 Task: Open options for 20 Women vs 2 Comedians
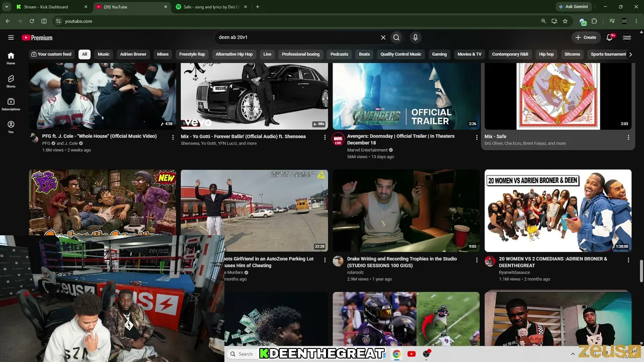[628, 260]
